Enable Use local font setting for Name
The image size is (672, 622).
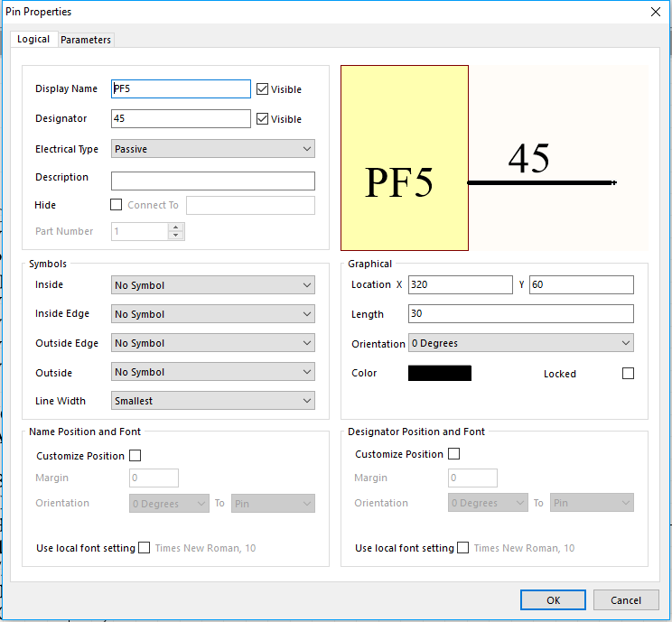point(145,548)
